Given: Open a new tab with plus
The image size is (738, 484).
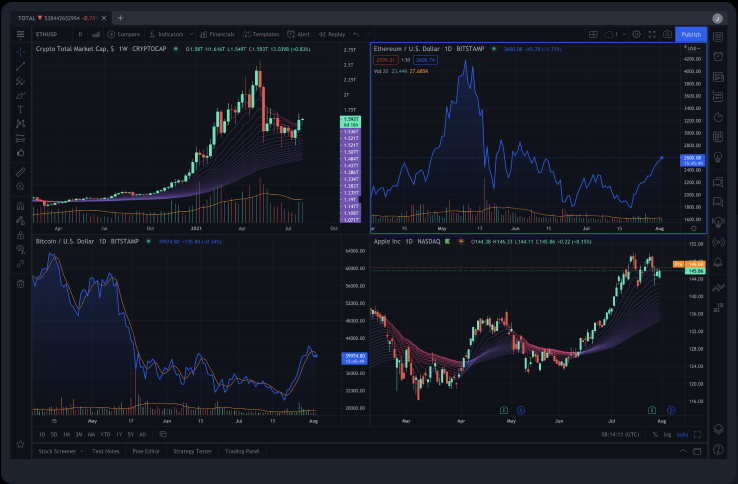Looking at the screenshot, I should coord(120,18).
